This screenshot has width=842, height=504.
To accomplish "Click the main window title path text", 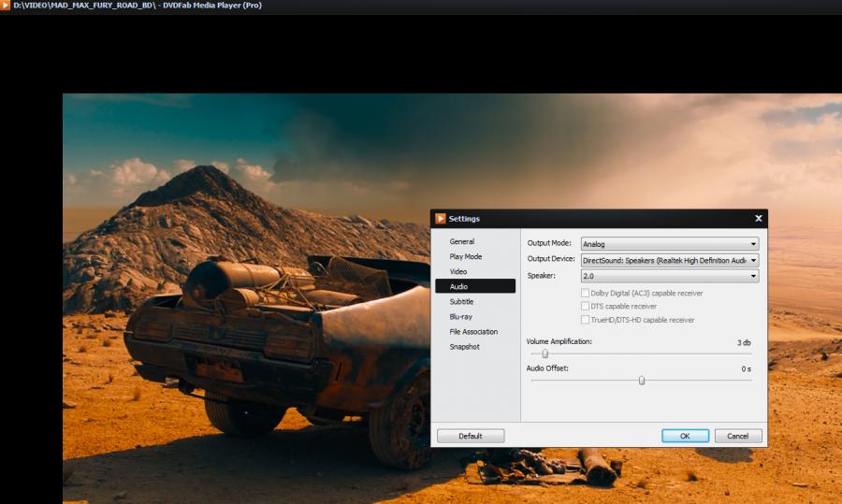I will click(x=138, y=6).
